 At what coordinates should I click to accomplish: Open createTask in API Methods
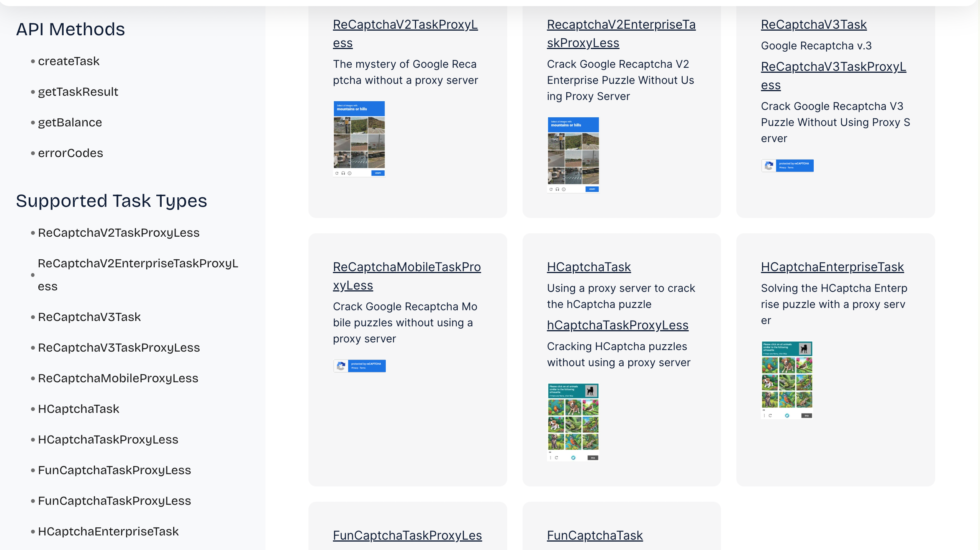[x=69, y=61]
